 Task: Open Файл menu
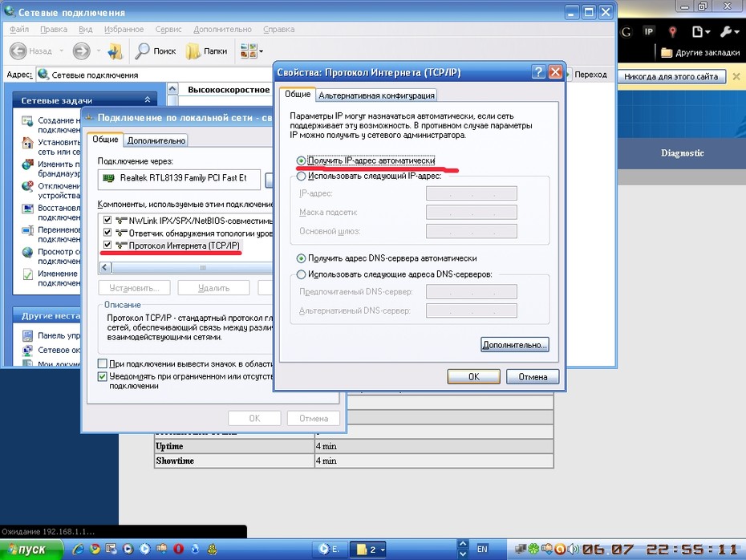click(x=19, y=30)
